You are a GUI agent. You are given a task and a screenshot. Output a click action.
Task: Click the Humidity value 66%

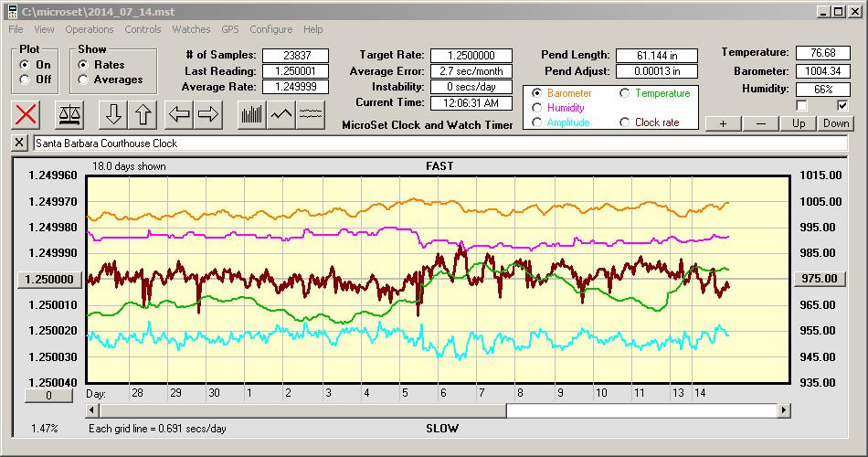point(822,89)
